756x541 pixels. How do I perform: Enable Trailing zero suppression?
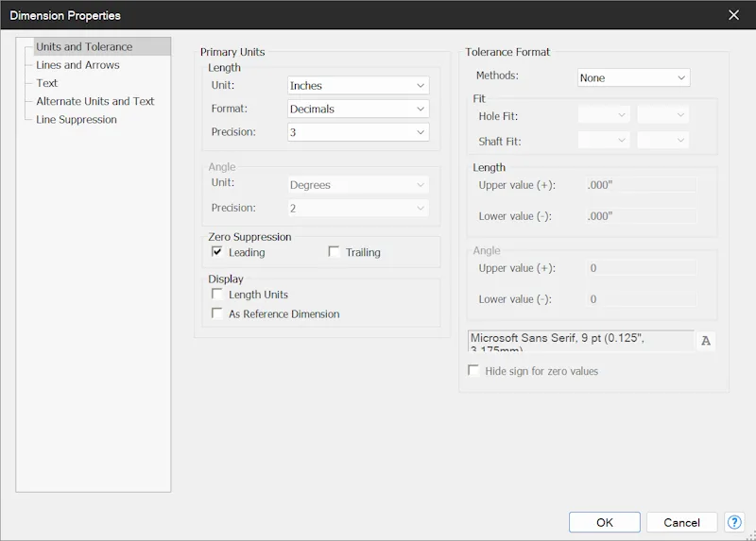tap(334, 251)
